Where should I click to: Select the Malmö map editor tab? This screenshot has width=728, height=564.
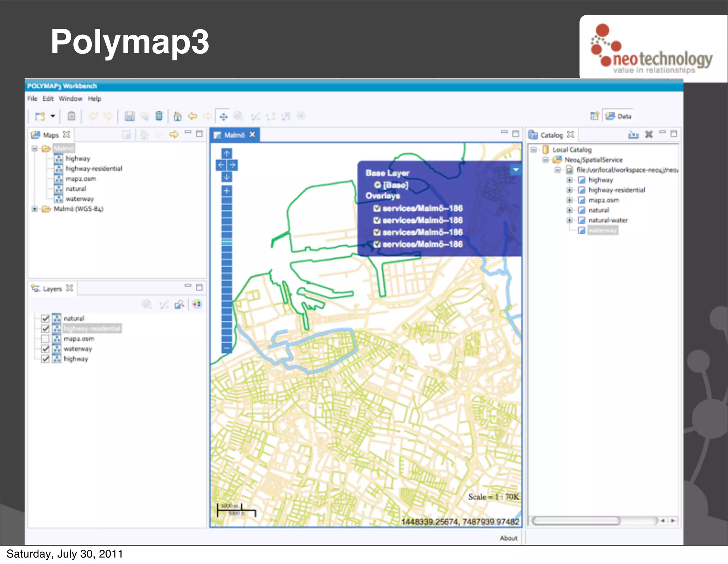[x=235, y=135]
